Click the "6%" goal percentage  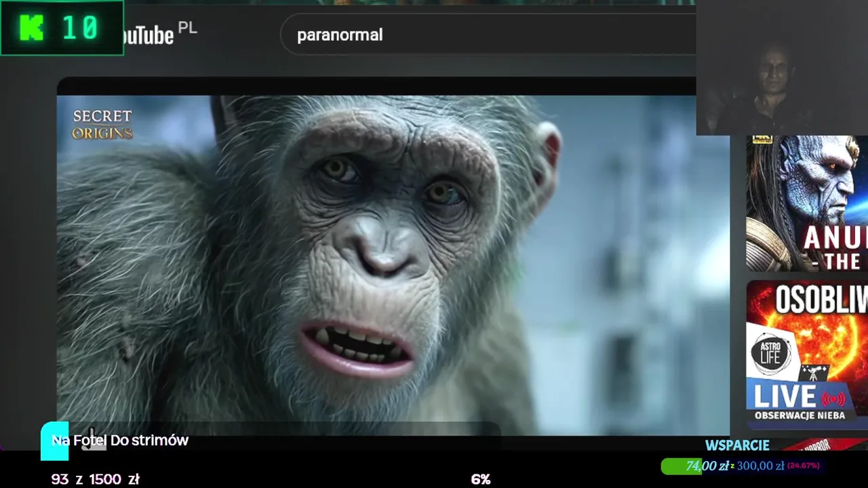point(481,479)
